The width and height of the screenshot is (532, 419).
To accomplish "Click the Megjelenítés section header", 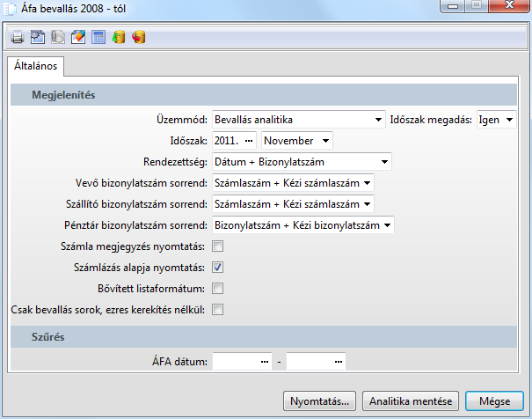I will (x=264, y=95).
